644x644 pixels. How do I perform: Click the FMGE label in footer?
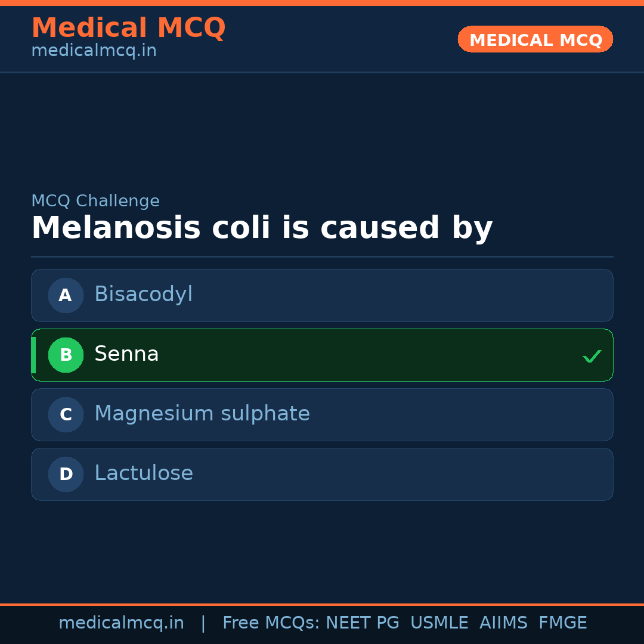(562, 623)
